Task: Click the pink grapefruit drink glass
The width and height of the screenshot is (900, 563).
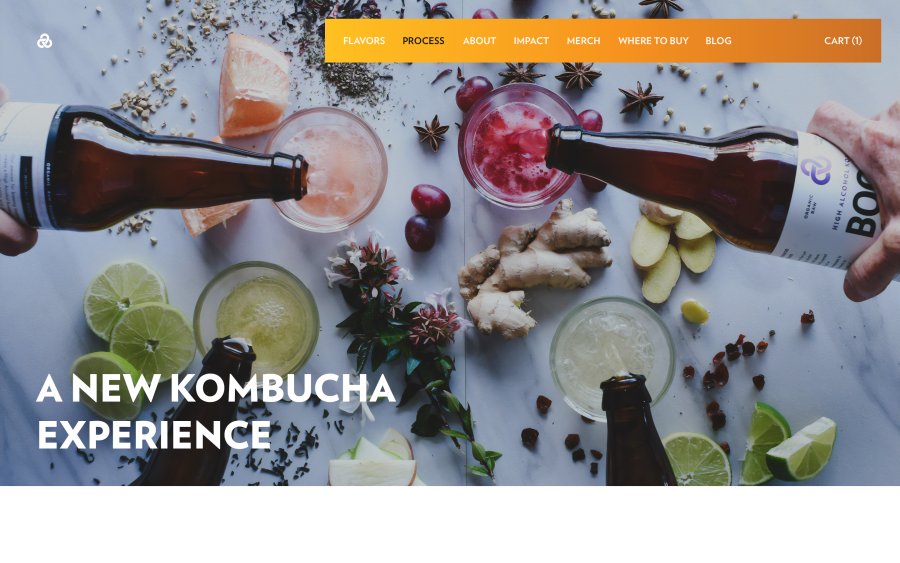Action: tap(333, 168)
